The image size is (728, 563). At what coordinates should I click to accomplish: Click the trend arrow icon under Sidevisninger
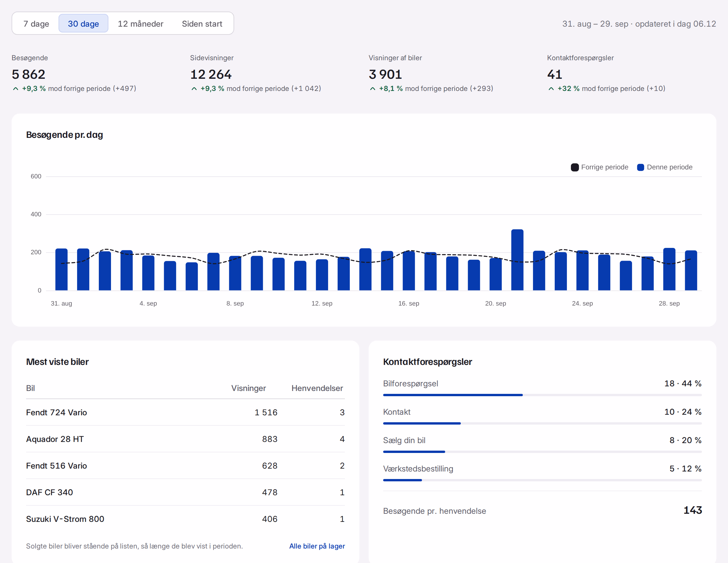pyautogui.click(x=194, y=89)
